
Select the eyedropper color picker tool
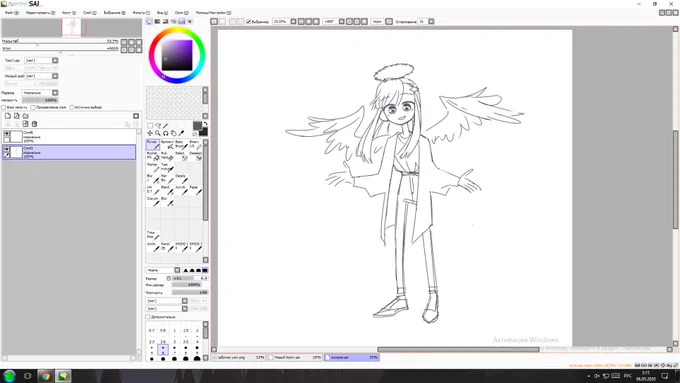pyautogui.click(x=181, y=133)
